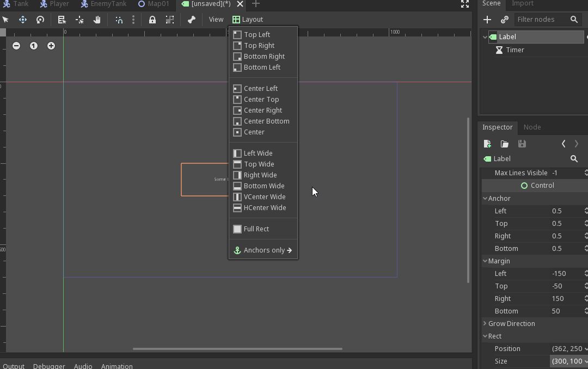Choose Top Right layout preset
588x369 pixels.
click(264, 45)
